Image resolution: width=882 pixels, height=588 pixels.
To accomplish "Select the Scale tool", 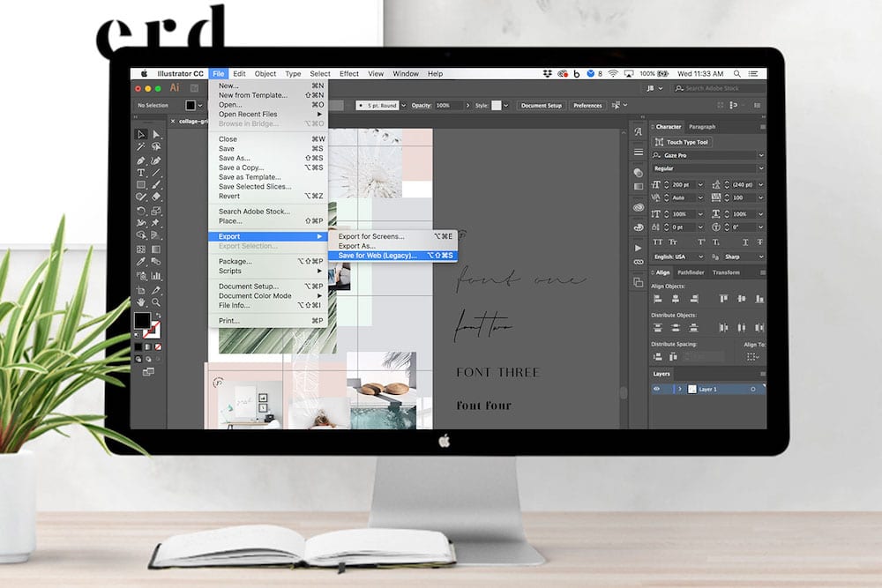I will coord(156,211).
